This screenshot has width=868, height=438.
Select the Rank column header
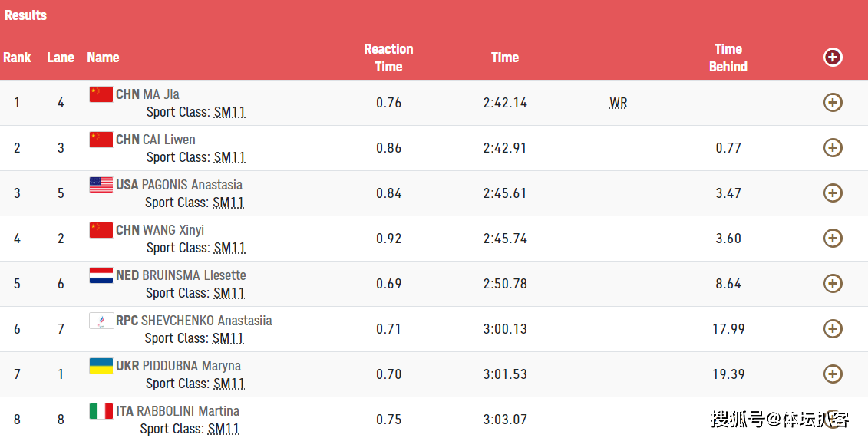coord(17,58)
